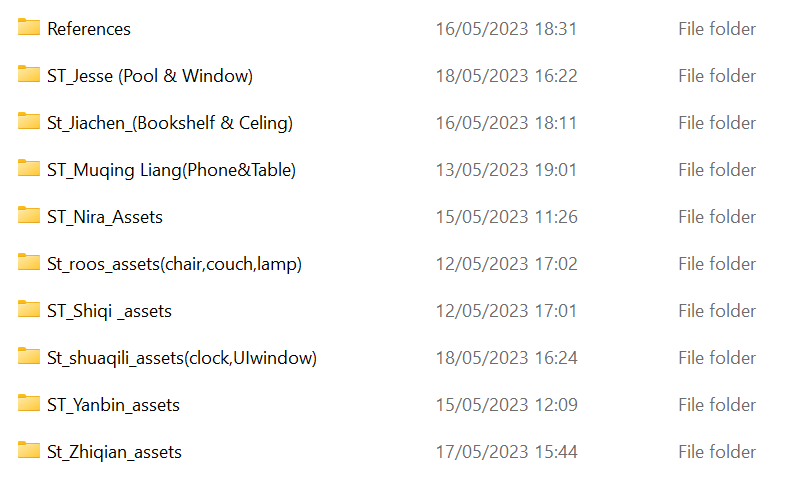
Task: Select the ST_Nira_Assets folder name
Action: click(x=105, y=217)
